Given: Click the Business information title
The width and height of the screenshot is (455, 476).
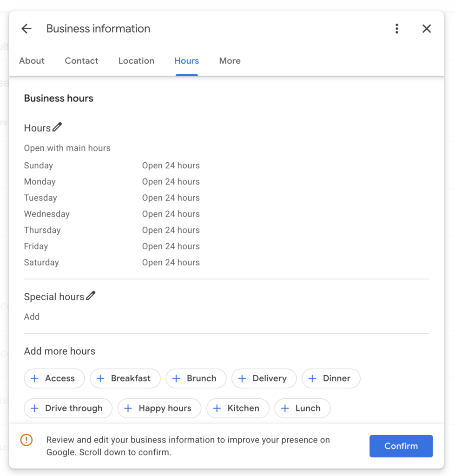Looking at the screenshot, I should point(99,28).
